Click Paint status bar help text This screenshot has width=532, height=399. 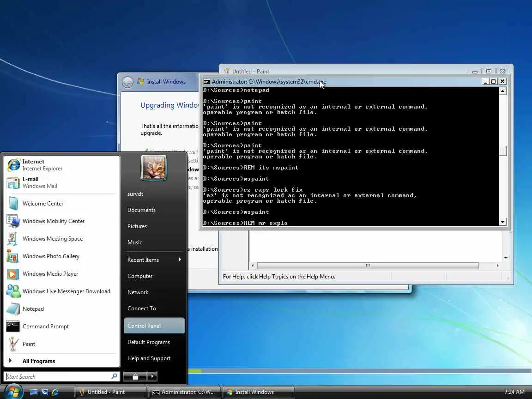279,277
